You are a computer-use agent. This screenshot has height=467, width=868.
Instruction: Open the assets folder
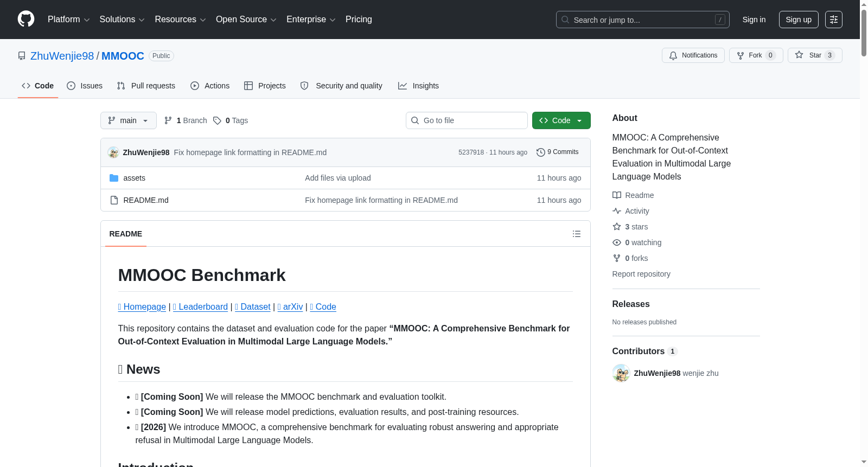pyautogui.click(x=134, y=178)
